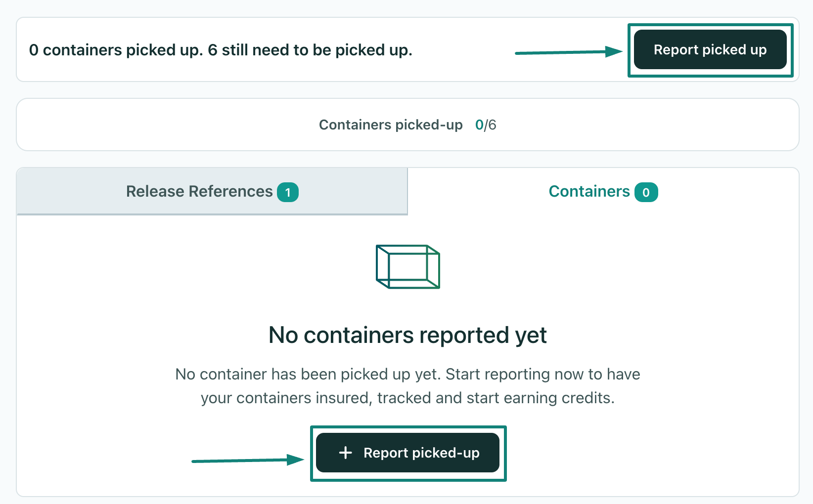The width and height of the screenshot is (813, 504).
Task: Click the Containers picked-up label
Action: (391, 125)
